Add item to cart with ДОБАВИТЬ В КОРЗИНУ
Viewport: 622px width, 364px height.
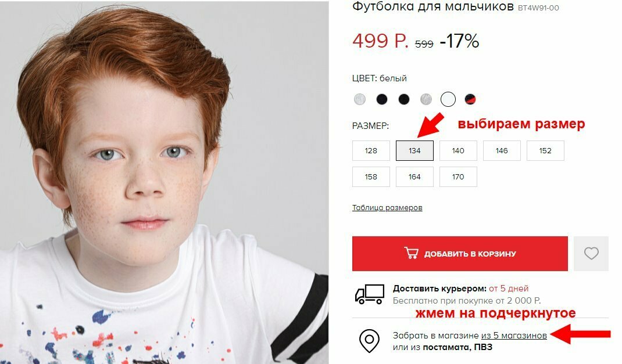point(460,254)
